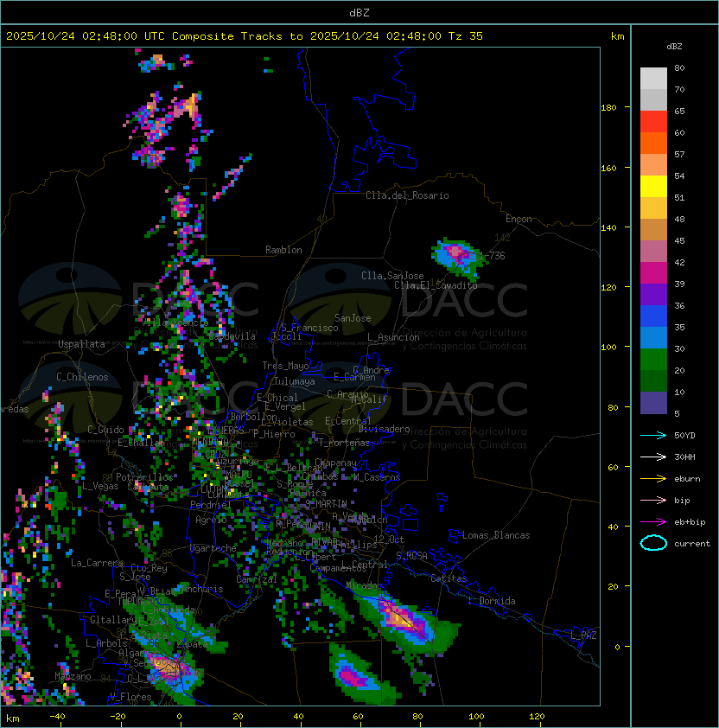Click the 'P_Hierro' map label
Image resolution: width=719 pixels, height=728 pixels.
274,434
